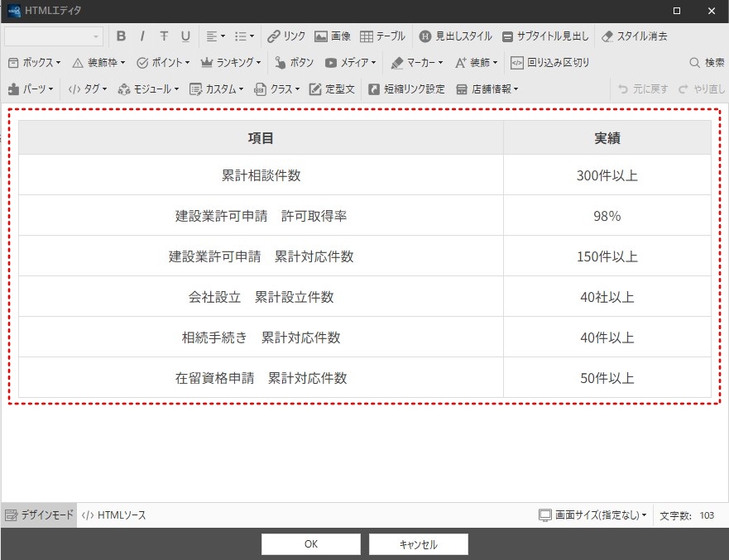Switch to HTMLソース tab

coord(113,515)
